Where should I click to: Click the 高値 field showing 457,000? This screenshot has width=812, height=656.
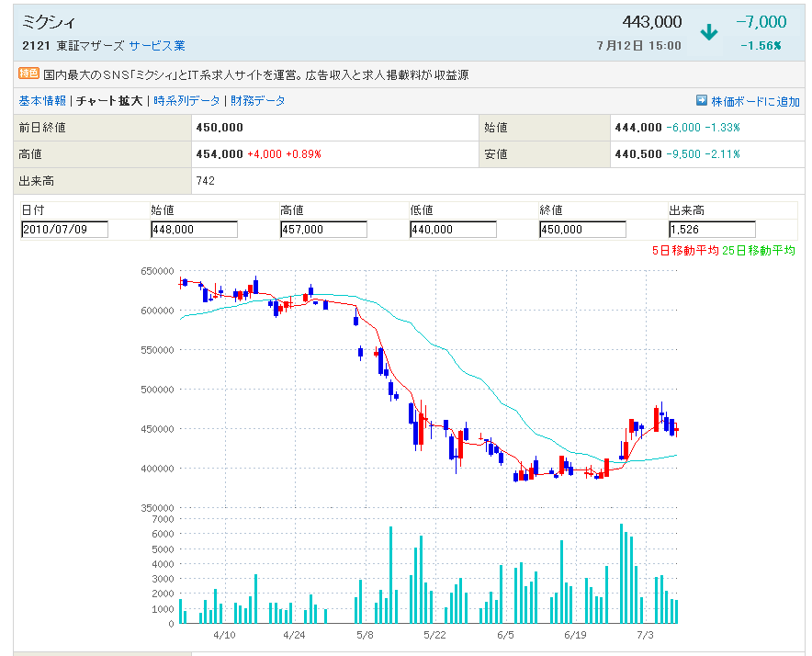point(323,230)
